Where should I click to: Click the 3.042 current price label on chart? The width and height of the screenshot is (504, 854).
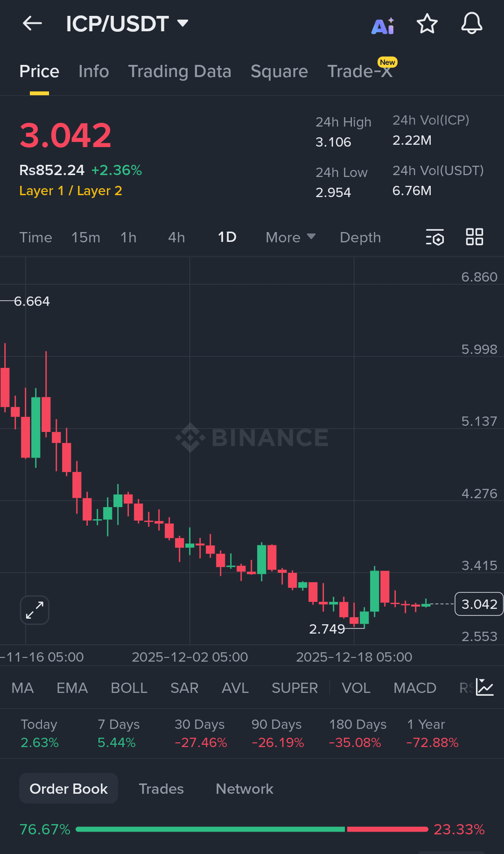click(x=479, y=604)
